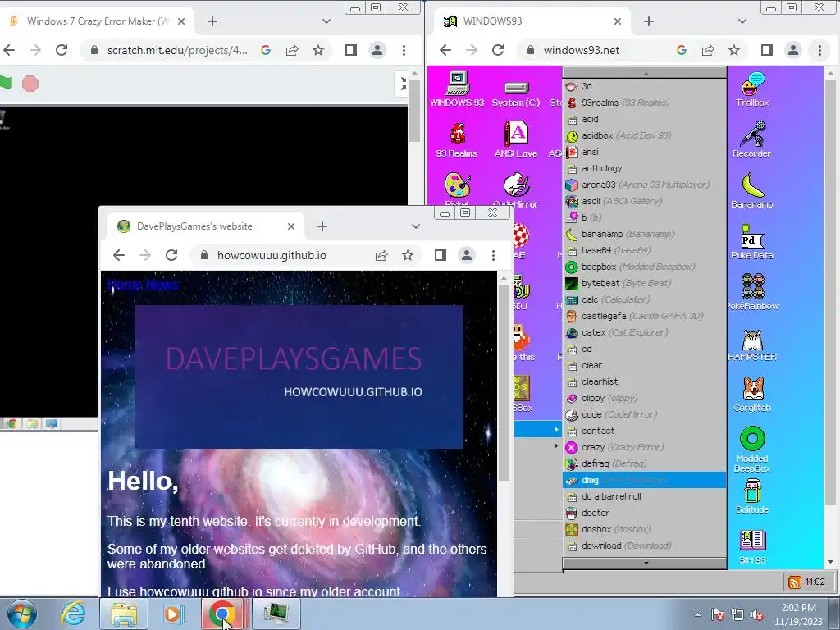Select 'castlegafa (Castle GAFA 3D)' entry
Viewport: 840px width, 630px height.
coord(645,316)
